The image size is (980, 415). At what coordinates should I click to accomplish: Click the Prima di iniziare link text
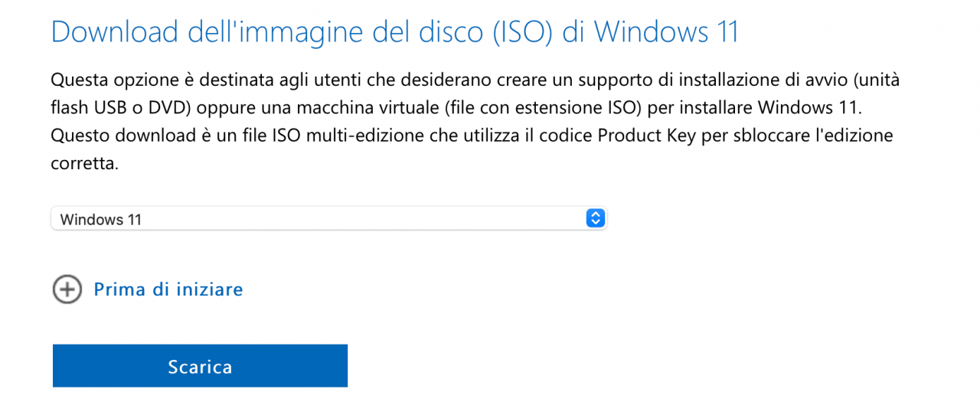point(168,289)
